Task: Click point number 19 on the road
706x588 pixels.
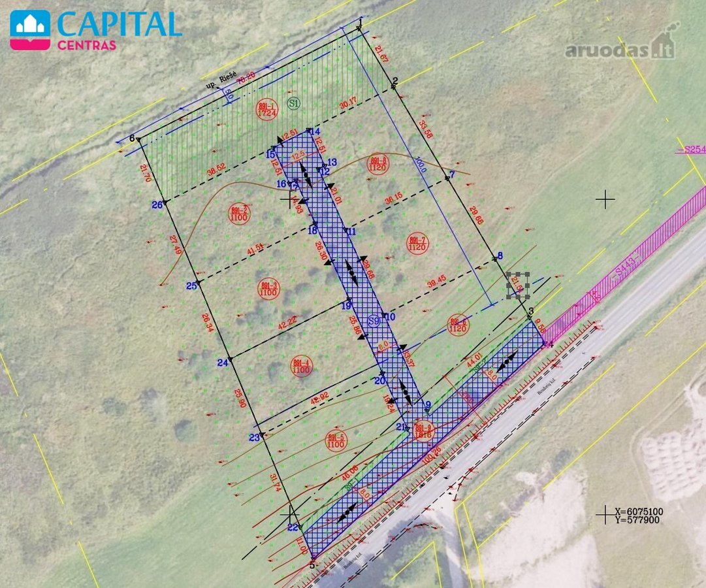Action: tap(345, 306)
